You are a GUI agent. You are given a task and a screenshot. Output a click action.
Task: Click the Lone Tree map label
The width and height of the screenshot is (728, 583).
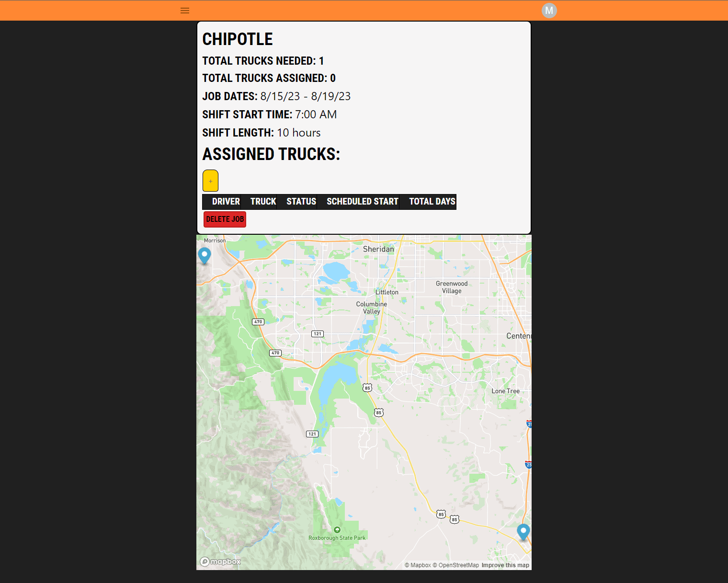[x=505, y=391]
